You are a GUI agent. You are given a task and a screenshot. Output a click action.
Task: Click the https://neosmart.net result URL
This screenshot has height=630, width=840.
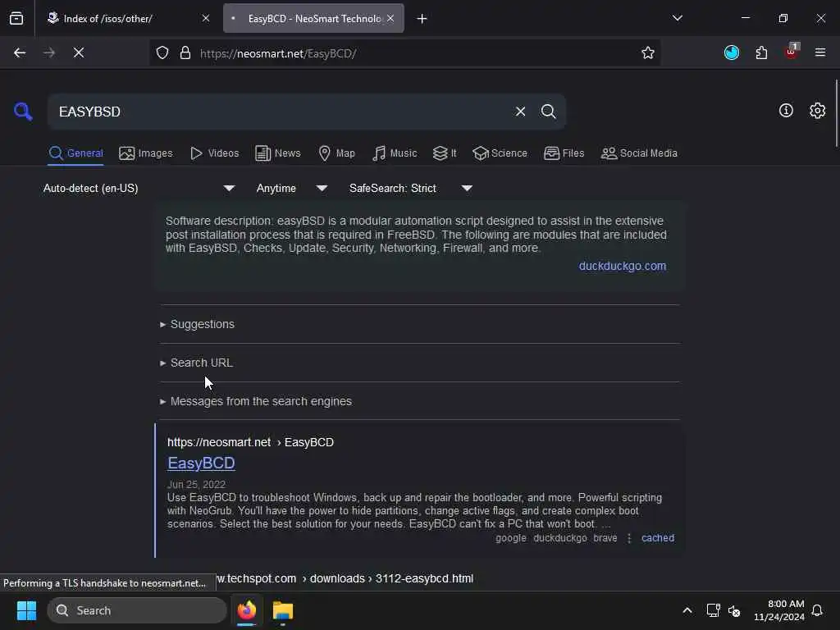click(250, 442)
